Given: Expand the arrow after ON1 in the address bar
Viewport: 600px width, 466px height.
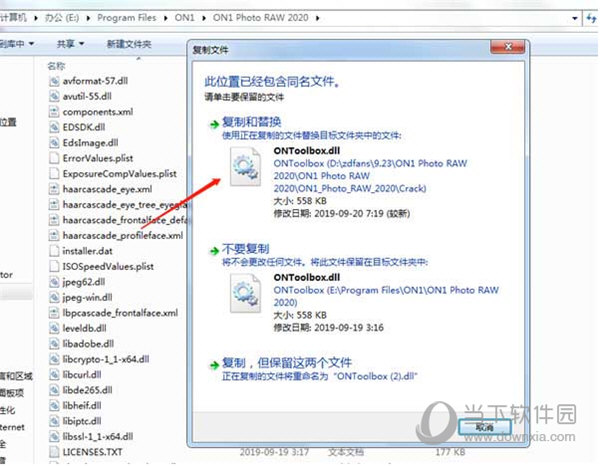Looking at the screenshot, I should click(204, 18).
